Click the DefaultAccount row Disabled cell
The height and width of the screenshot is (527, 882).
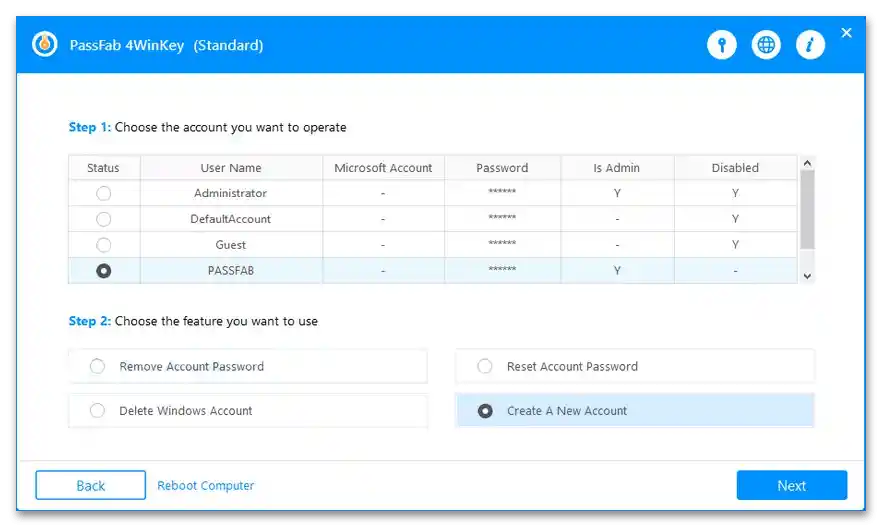coord(735,219)
